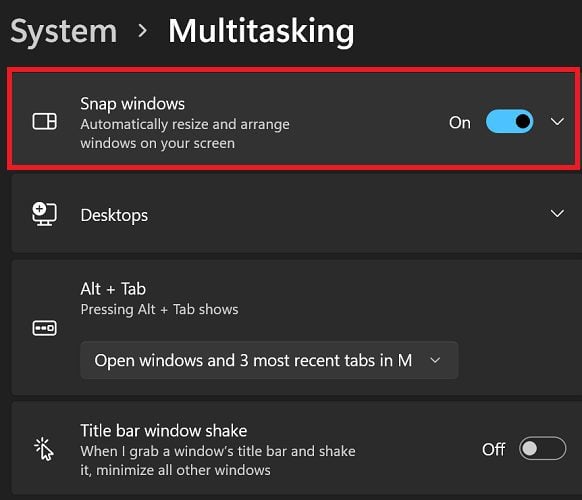Click the Snap windows layout icon

(x=45, y=121)
